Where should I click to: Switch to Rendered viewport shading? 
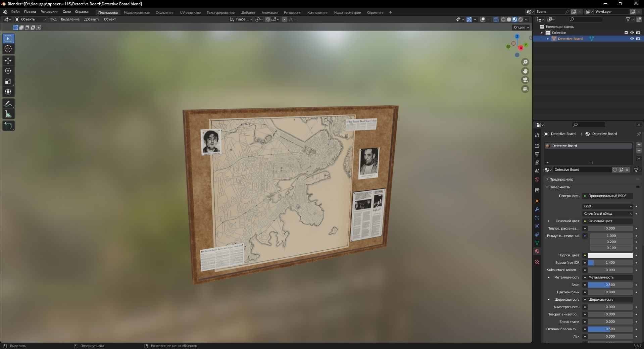[521, 19]
